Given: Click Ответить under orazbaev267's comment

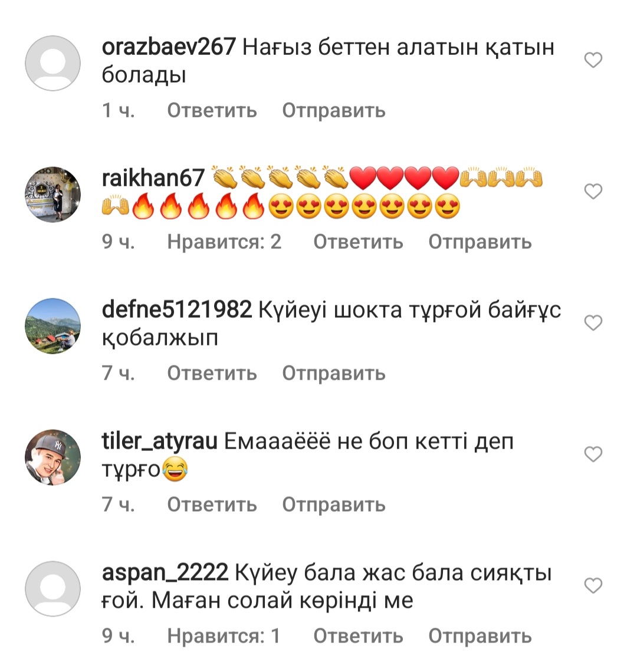Looking at the screenshot, I should coord(212,111).
